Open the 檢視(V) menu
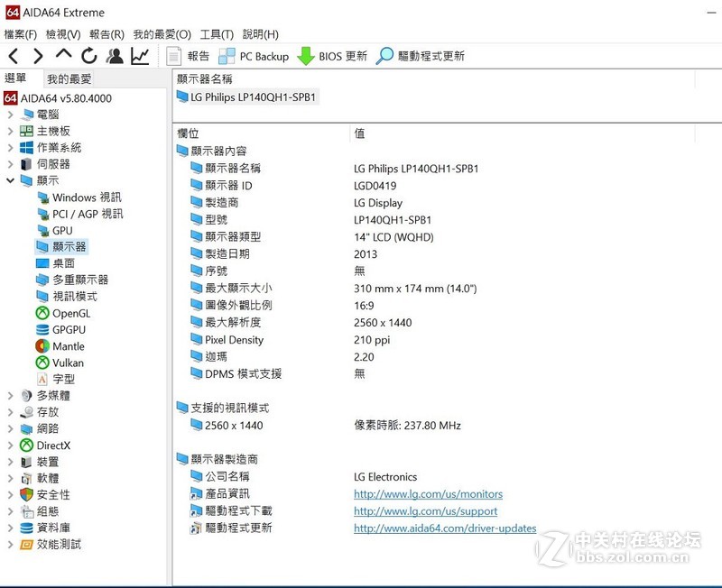Screen dimensions: 722x588 pyautogui.click(x=63, y=34)
